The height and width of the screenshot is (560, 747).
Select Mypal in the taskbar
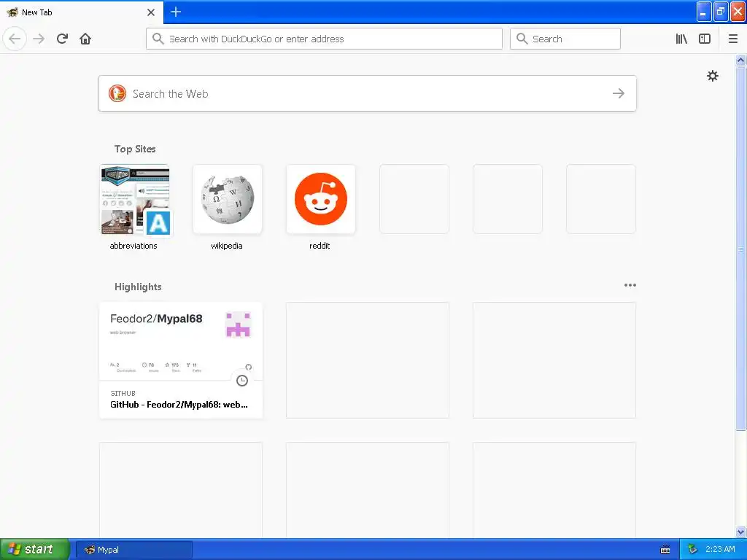[x=134, y=550]
